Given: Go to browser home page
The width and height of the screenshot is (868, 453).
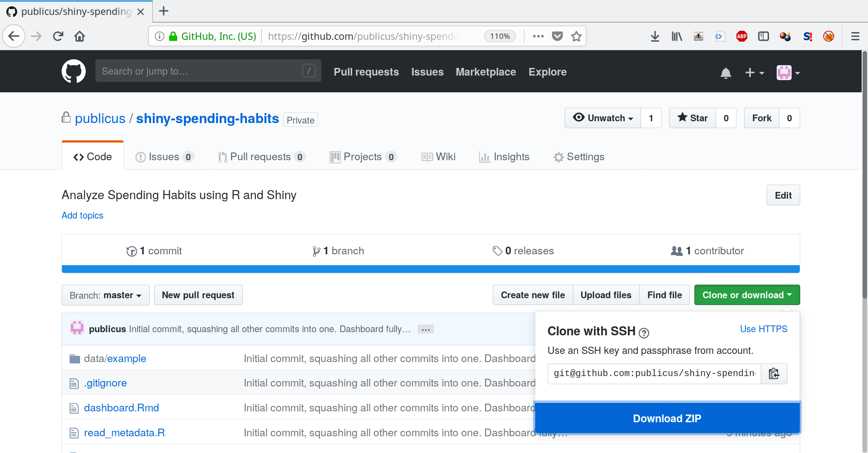Looking at the screenshot, I should tap(80, 36).
